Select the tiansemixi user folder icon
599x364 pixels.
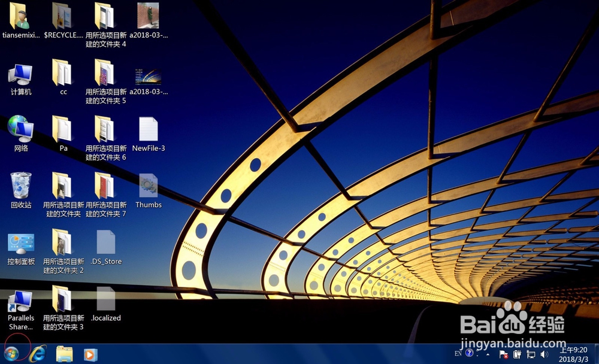tap(20, 17)
